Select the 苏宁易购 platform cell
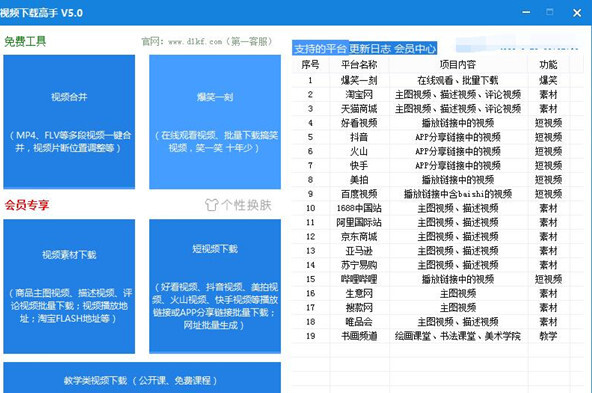This screenshot has height=393, width=592. (x=359, y=265)
